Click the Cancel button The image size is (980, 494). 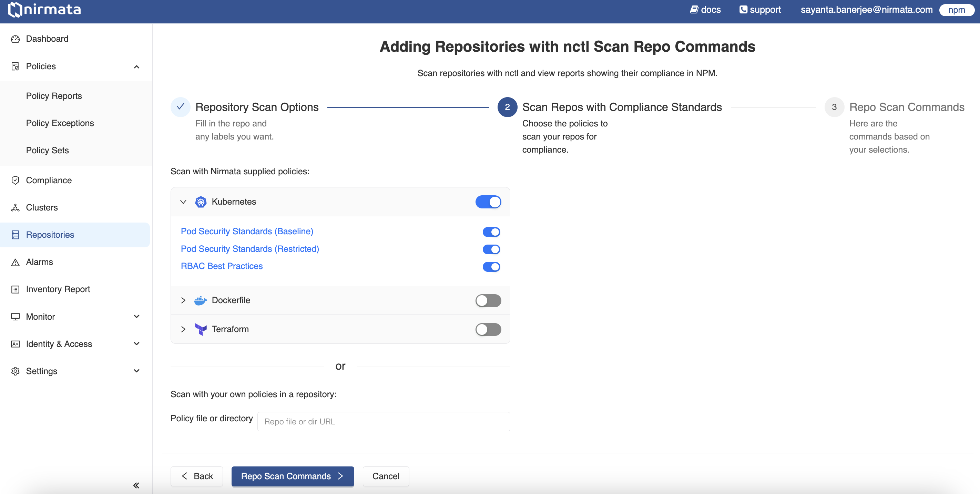386,476
